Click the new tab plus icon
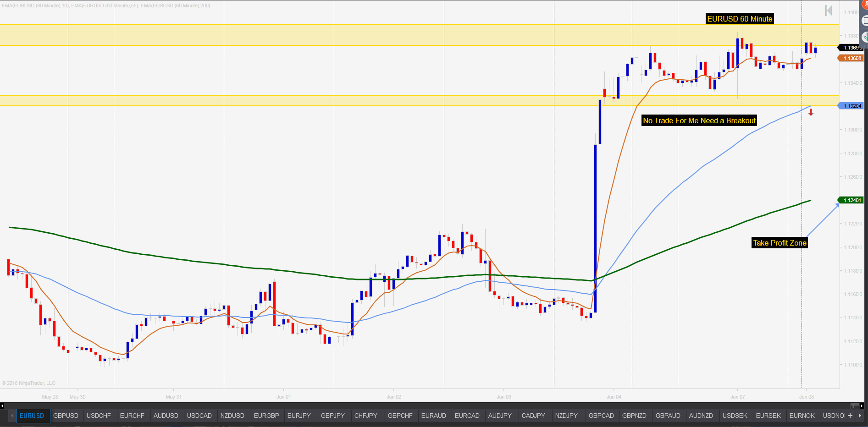This screenshot has height=427, width=868. coord(850,416)
